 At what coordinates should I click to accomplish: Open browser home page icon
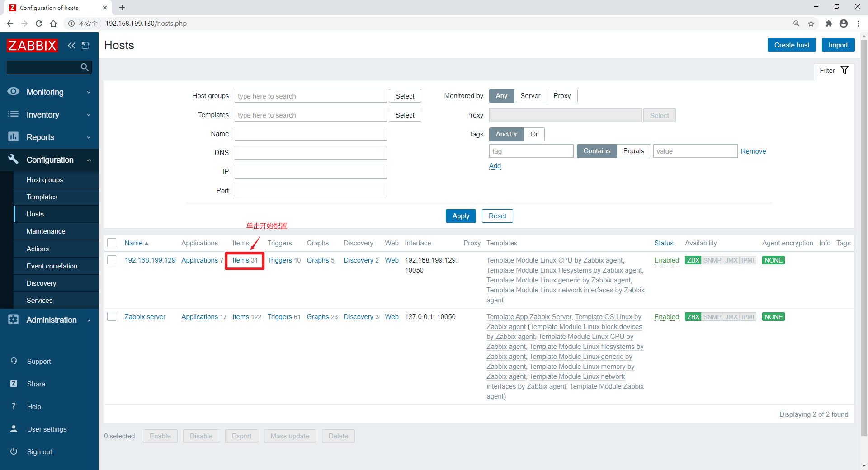coord(53,23)
